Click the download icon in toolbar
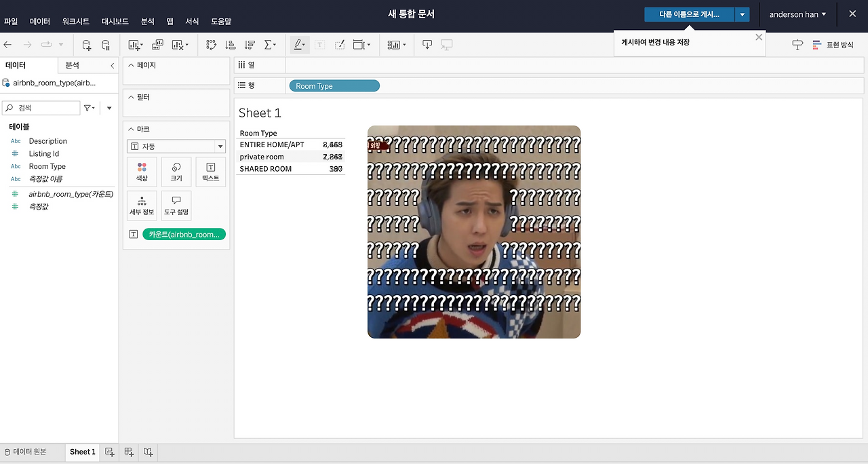The image size is (868, 464). click(427, 45)
